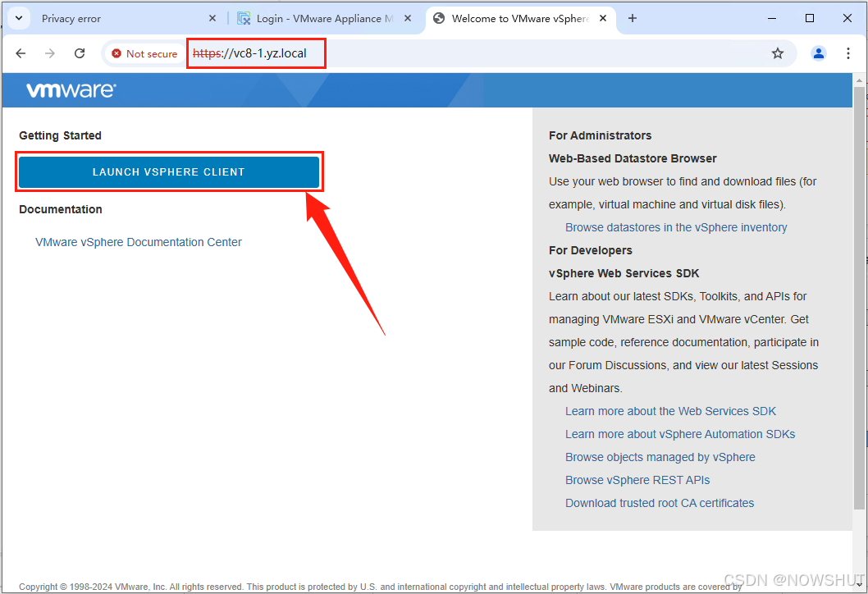Screen dimensions: 868x594
Task: Minimize the browser window
Action: 772,18
